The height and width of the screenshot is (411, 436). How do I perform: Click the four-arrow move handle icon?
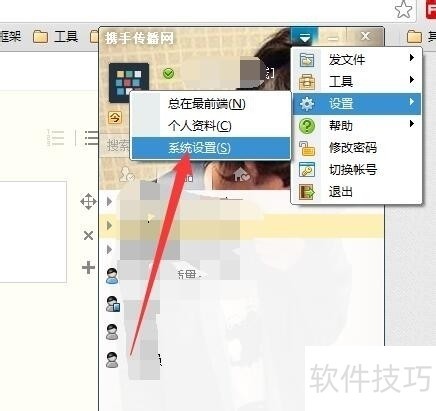click(88, 202)
